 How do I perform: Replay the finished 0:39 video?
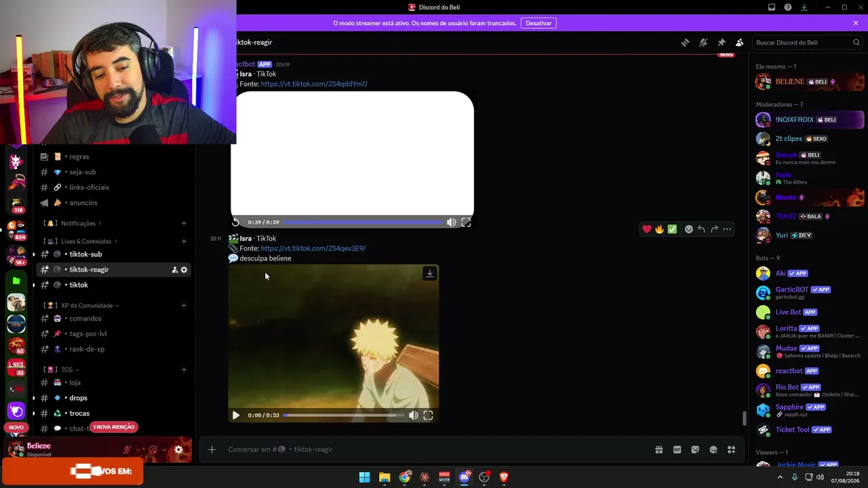(235, 222)
